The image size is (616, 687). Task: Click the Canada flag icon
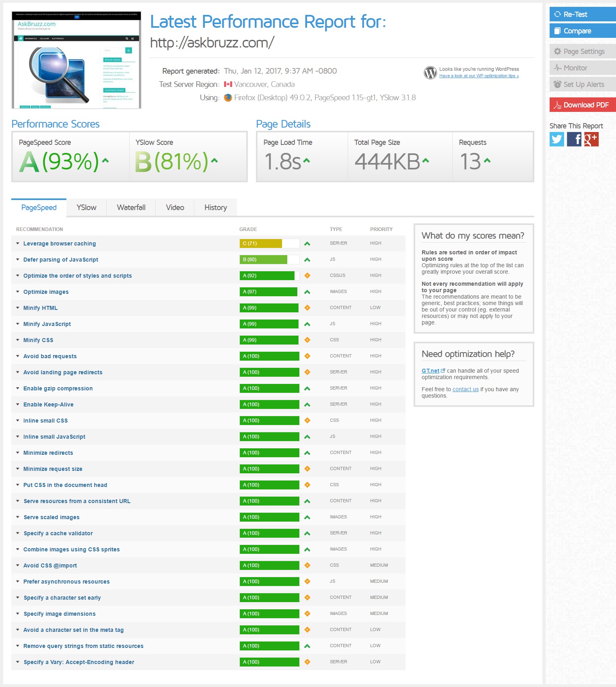click(228, 85)
